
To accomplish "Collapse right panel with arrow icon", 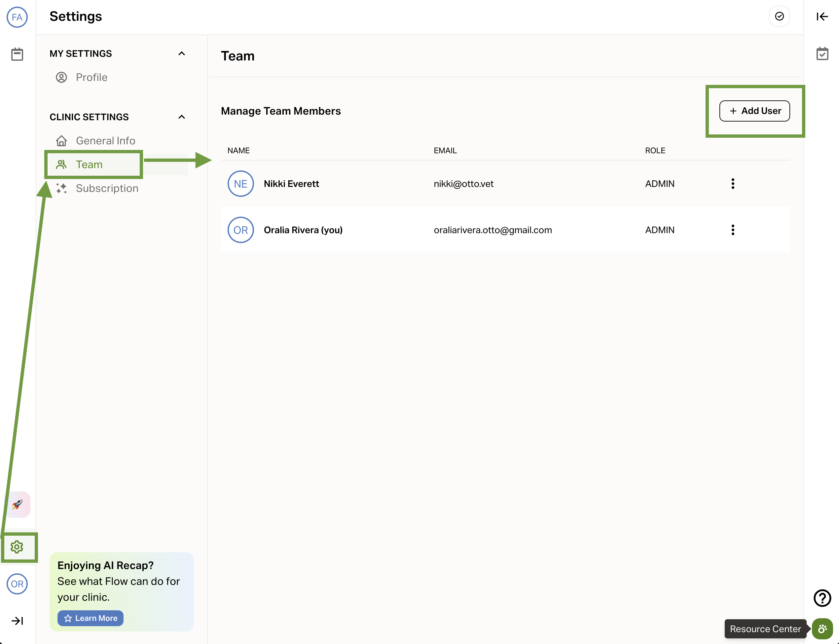I will pyautogui.click(x=822, y=17).
